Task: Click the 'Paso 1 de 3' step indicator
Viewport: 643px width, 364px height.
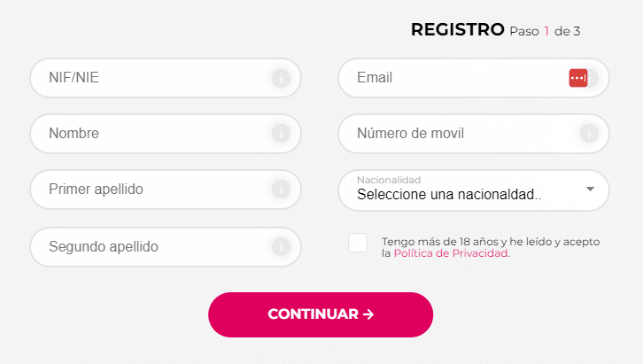Action: 545,32
